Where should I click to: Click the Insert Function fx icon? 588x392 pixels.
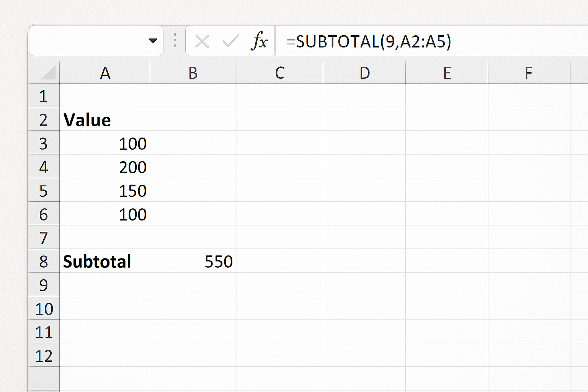[x=260, y=41]
